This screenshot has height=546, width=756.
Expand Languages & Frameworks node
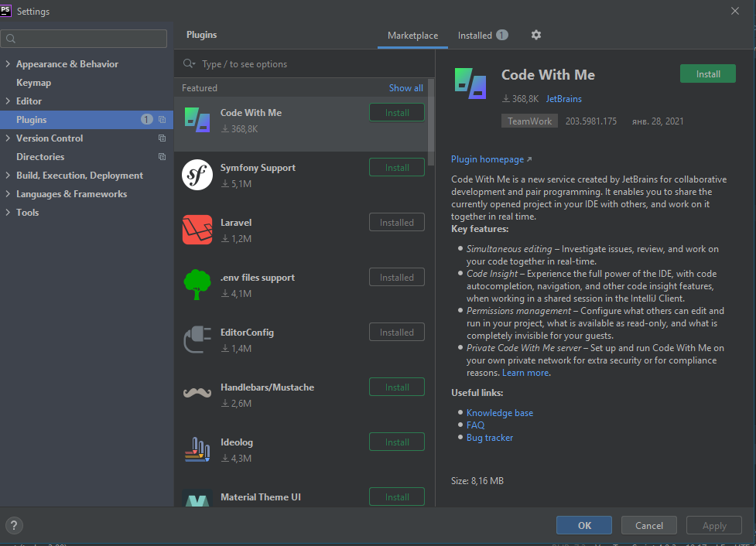pyautogui.click(x=8, y=193)
